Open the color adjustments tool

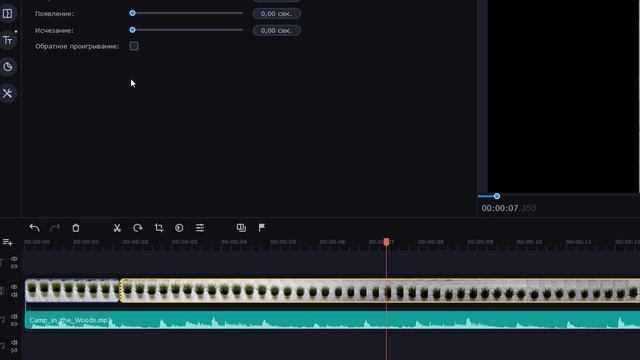179,228
